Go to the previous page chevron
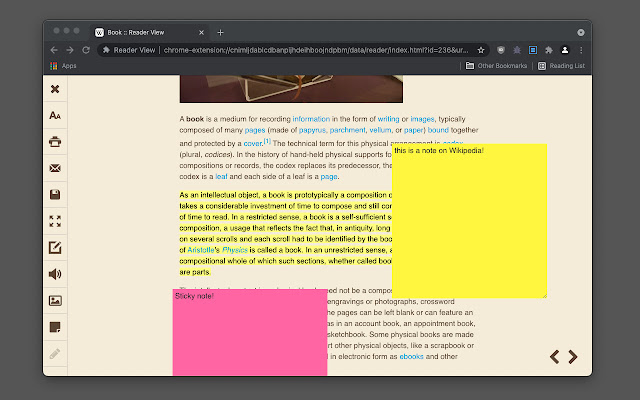Screen dimensions: 640x400 (x=555, y=357)
